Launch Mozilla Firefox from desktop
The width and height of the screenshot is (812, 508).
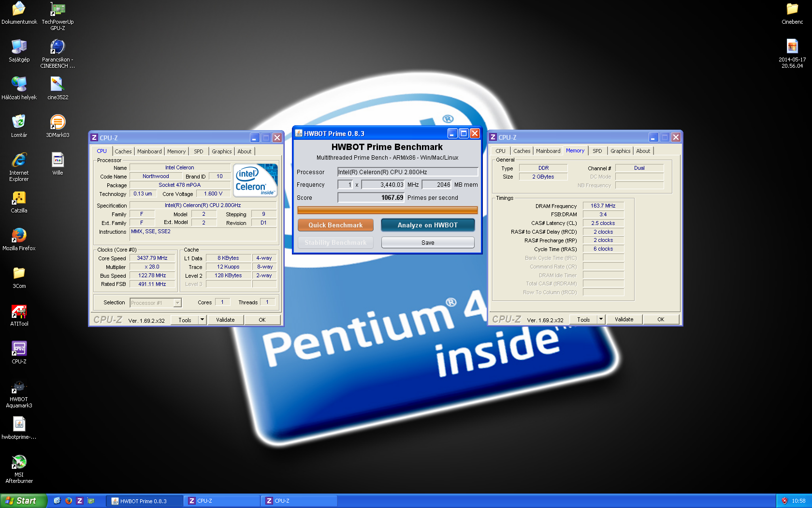(19, 239)
